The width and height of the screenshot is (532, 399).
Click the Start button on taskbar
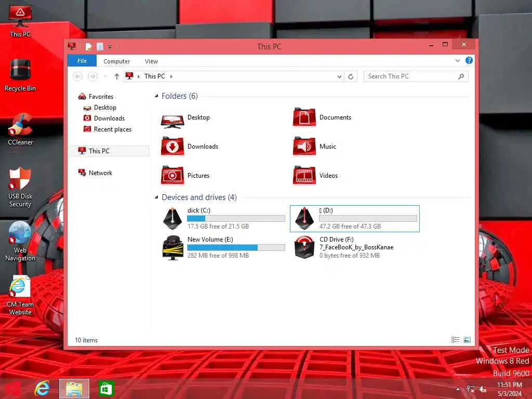point(12,389)
